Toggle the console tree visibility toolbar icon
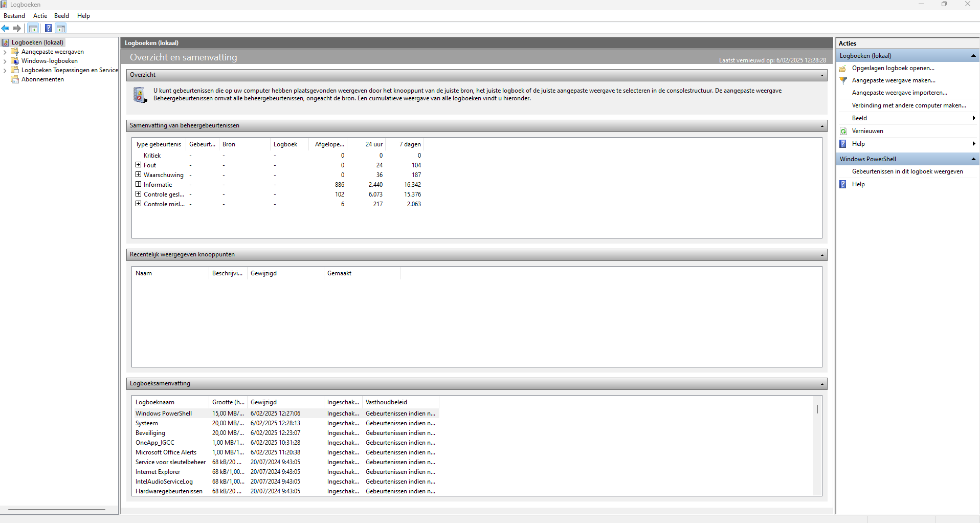The width and height of the screenshot is (980, 523). point(33,28)
